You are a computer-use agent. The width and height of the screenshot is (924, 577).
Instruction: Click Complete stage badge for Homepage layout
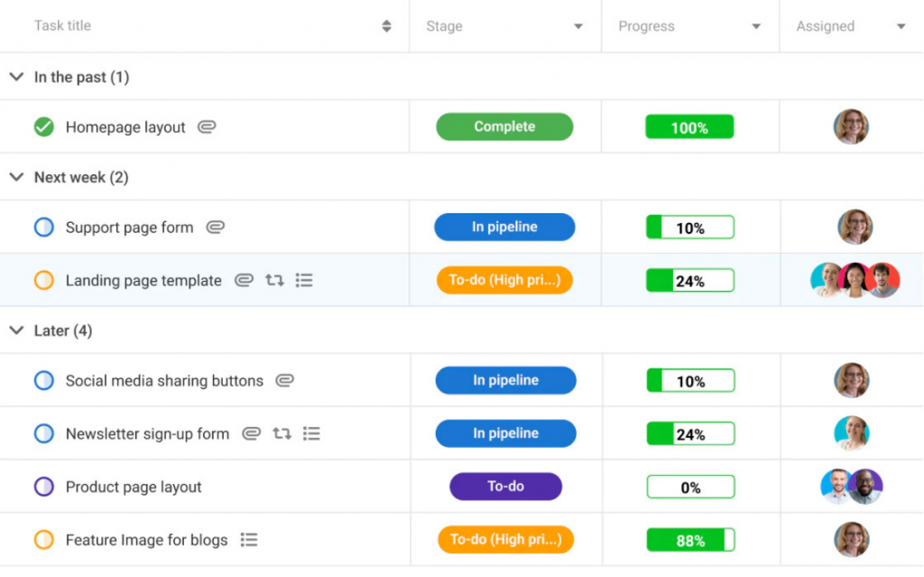pyautogui.click(x=504, y=126)
